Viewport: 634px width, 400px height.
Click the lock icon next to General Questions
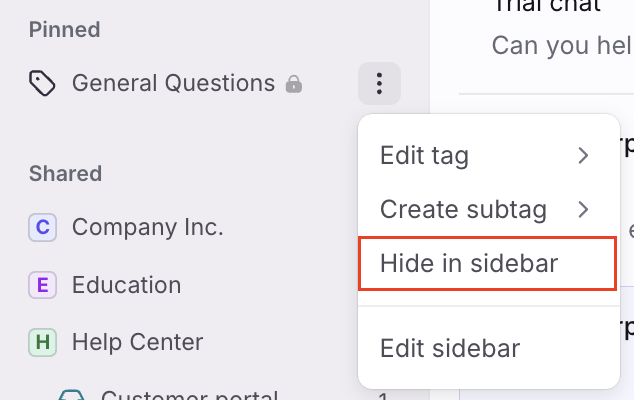click(294, 84)
